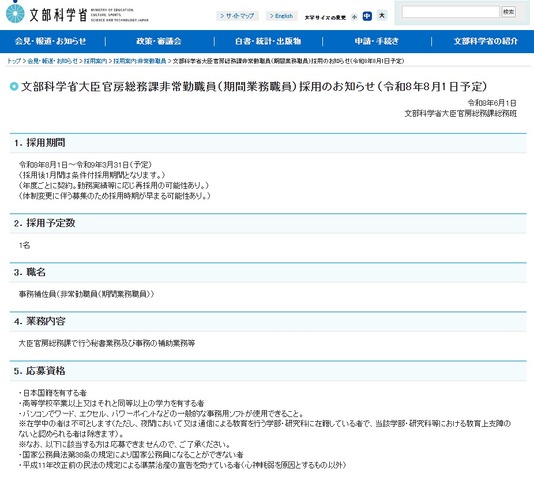Click the text 1名
Viewport: 534px width, 480px height.
pos(25,245)
